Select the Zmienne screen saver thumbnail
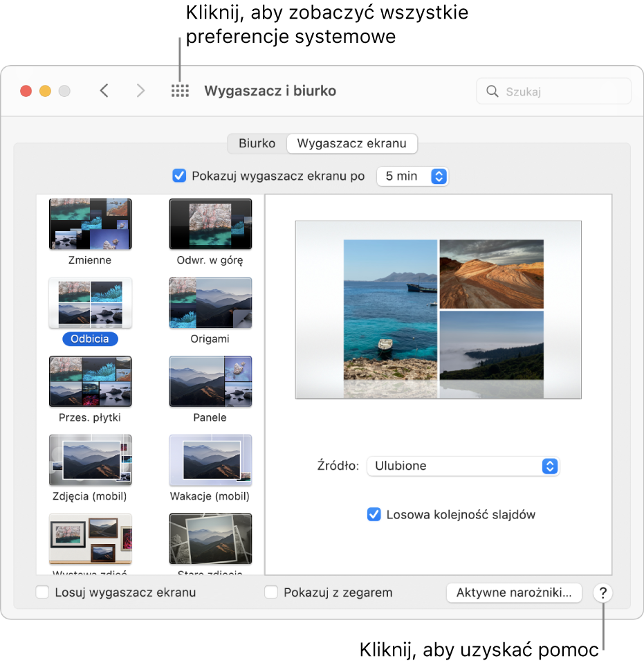The width and height of the screenshot is (644, 663). pos(90,224)
